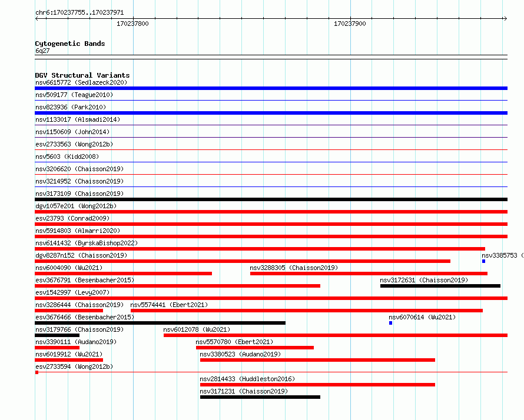
Task: Click the nsv5603 (Kidd2008) label
Action: (67, 156)
